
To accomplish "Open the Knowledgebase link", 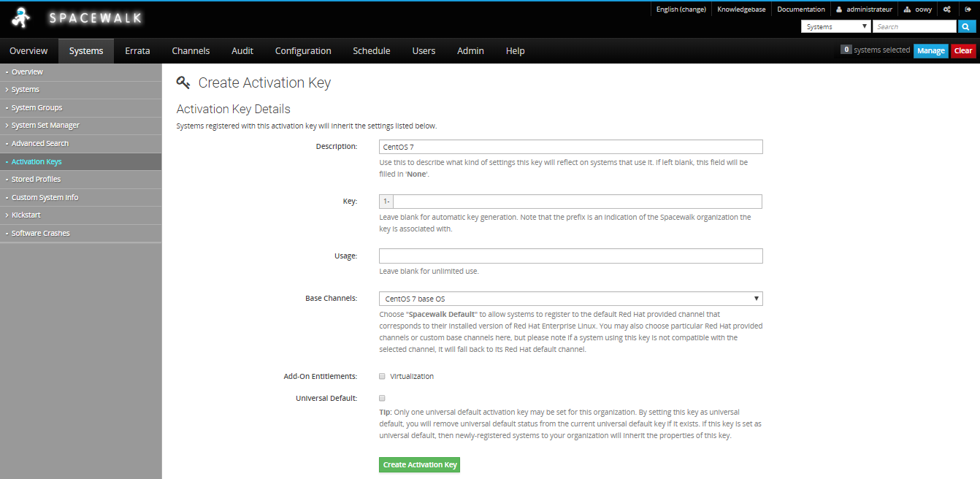I will click(x=740, y=9).
